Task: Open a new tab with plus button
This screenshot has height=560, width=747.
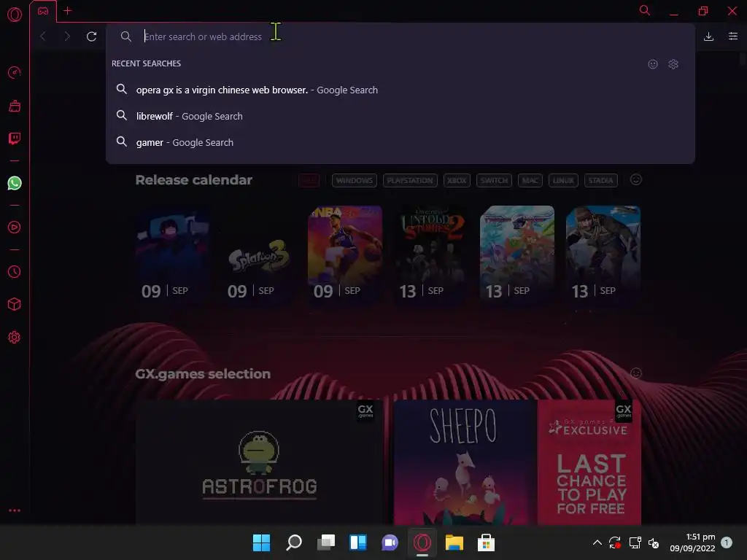Action: click(x=68, y=10)
